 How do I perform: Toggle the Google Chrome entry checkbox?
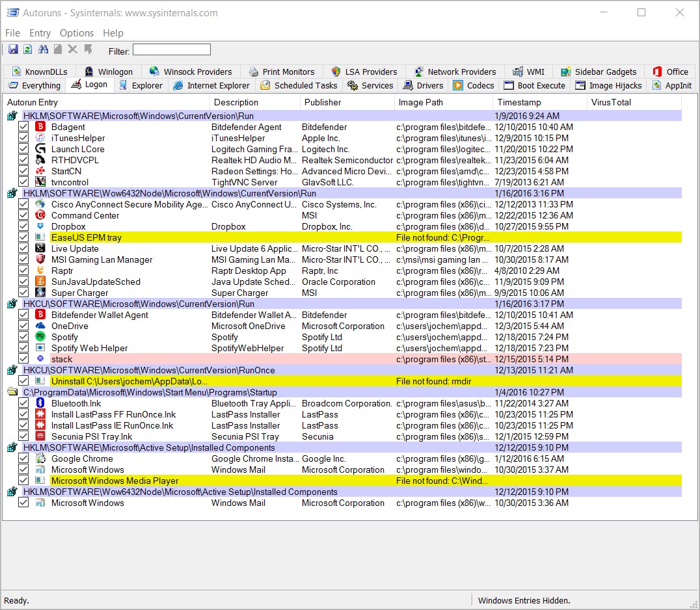(x=23, y=458)
